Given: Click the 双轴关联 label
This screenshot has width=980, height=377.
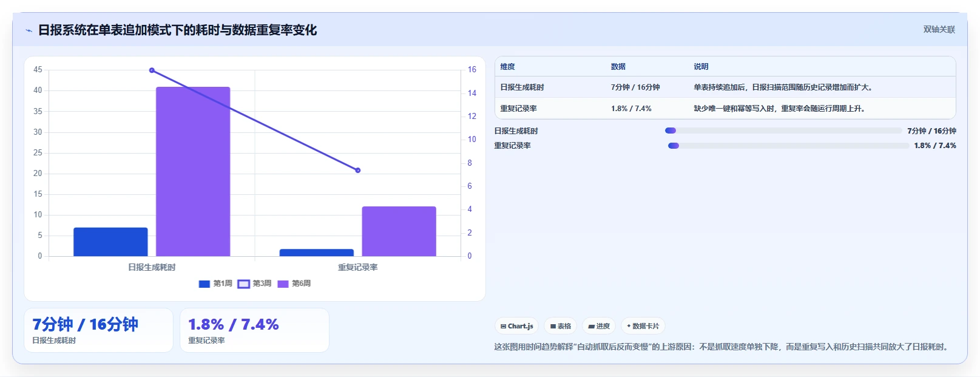Looking at the screenshot, I should [939, 29].
